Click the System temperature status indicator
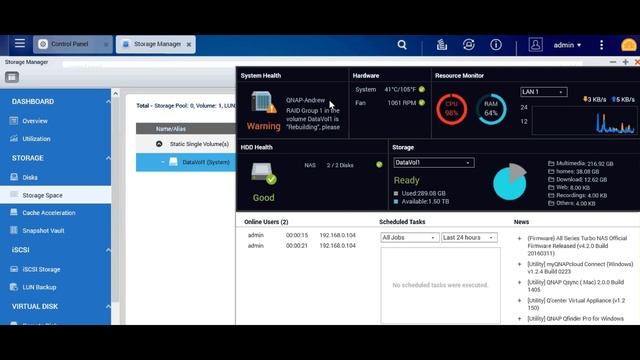The height and width of the screenshot is (360, 640). [x=422, y=89]
